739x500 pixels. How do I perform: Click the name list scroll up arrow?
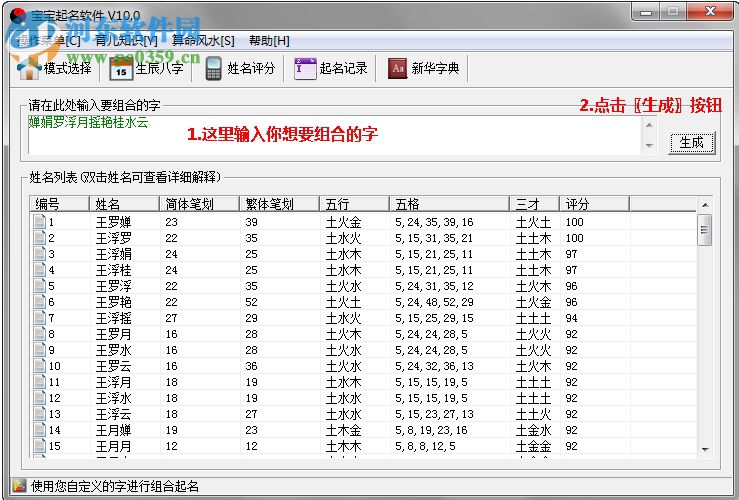point(705,205)
